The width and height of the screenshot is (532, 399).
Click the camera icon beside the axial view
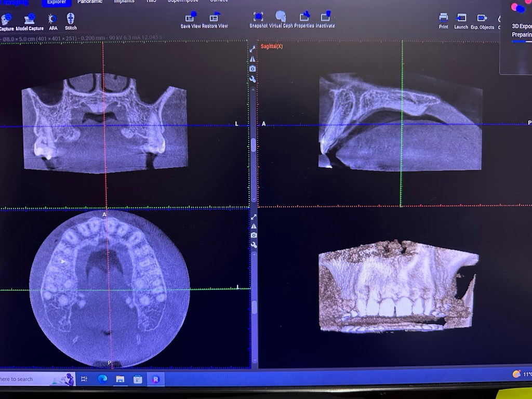tap(254, 235)
